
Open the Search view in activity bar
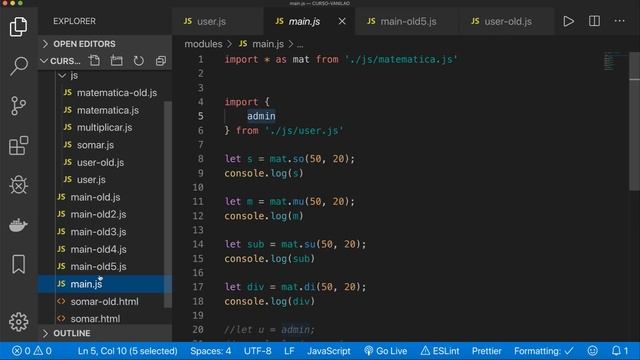tap(18, 66)
